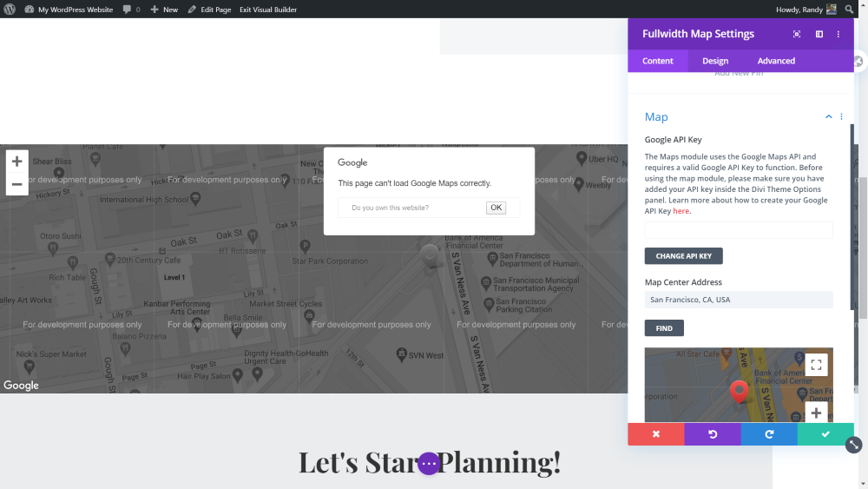Viewport: 868px width, 489px height.
Task: Open the New content menu
Action: (x=164, y=10)
